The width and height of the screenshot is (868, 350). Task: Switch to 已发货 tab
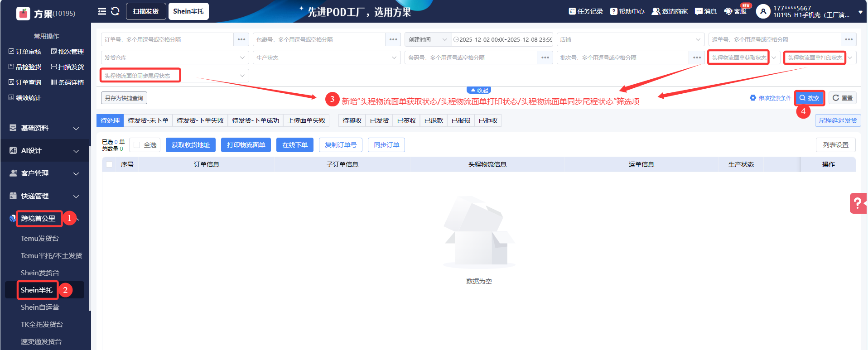pos(379,120)
